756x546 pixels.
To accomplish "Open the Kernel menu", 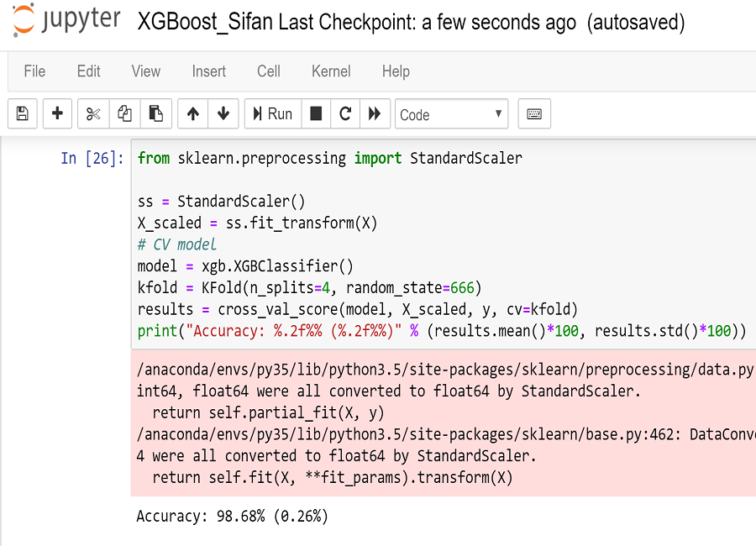I will [331, 71].
